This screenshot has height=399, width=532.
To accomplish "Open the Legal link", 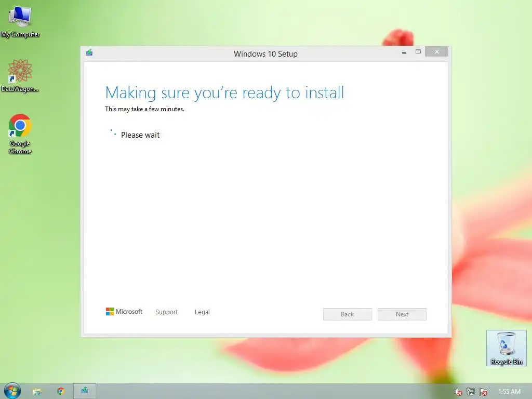I will (x=202, y=312).
